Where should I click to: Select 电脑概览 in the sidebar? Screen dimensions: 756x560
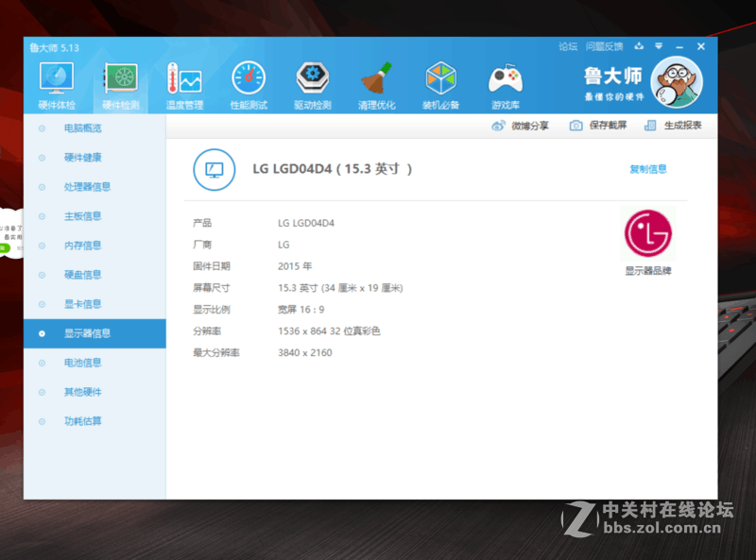pos(94,128)
